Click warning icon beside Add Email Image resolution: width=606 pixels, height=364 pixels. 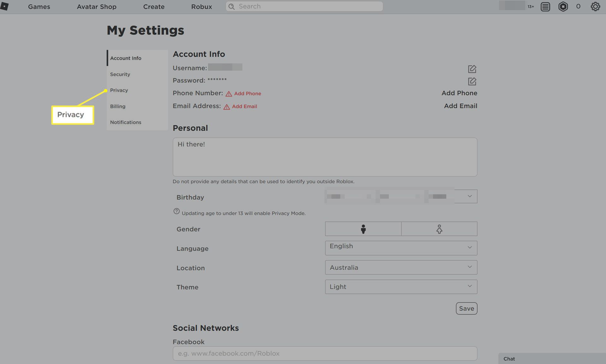(226, 107)
